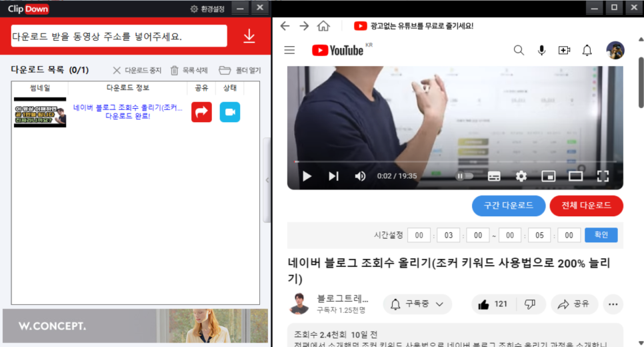Like the video showing 121 likes

pyautogui.click(x=493, y=304)
